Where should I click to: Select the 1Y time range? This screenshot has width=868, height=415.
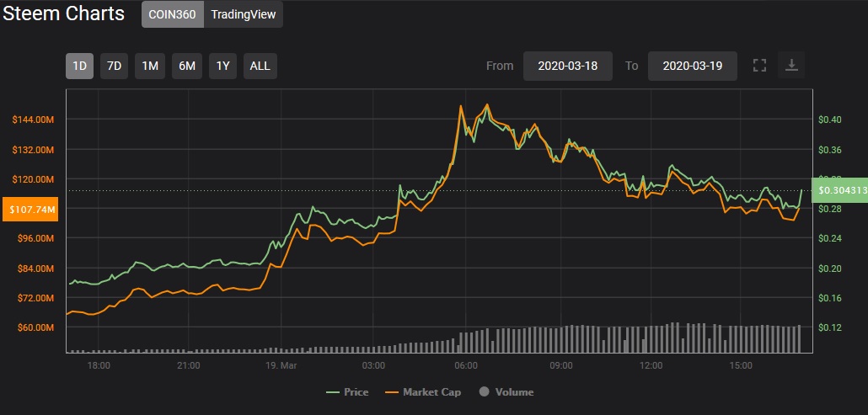[222, 66]
